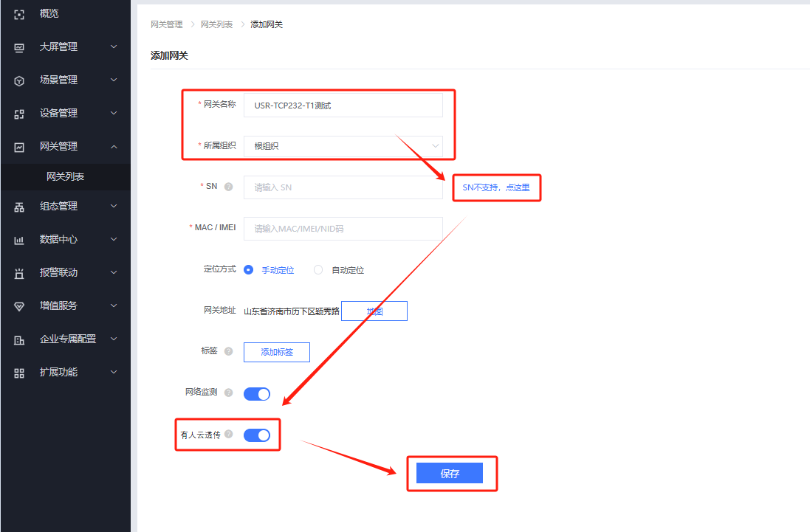Click the 概览 overview icon in sidebar
The height and width of the screenshot is (532, 810).
(x=20, y=14)
